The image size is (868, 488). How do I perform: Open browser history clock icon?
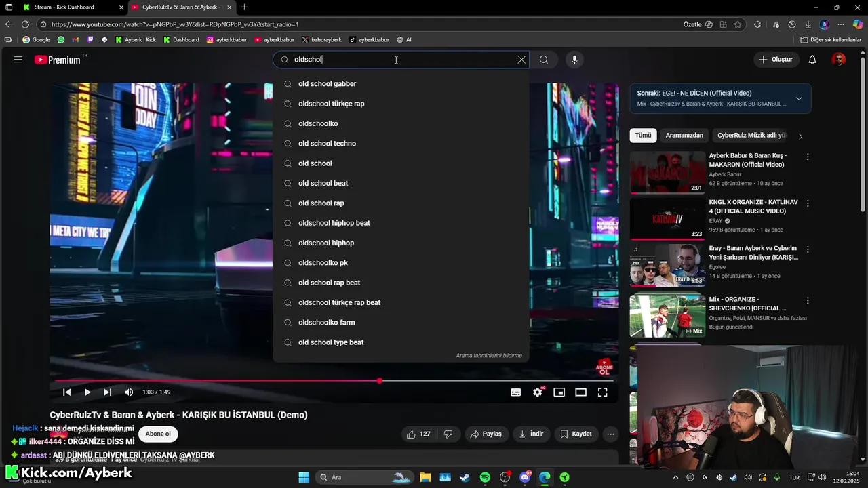pos(792,24)
